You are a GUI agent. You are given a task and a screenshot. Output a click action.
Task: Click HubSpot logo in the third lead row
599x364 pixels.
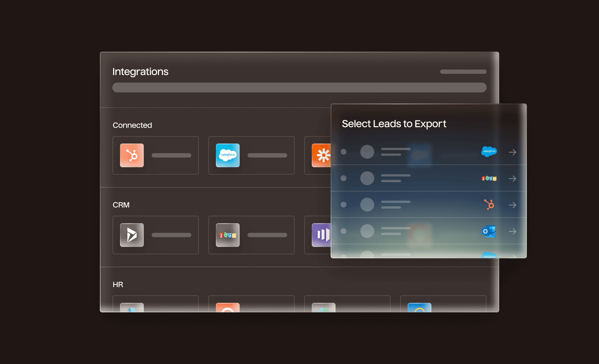point(489,205)
